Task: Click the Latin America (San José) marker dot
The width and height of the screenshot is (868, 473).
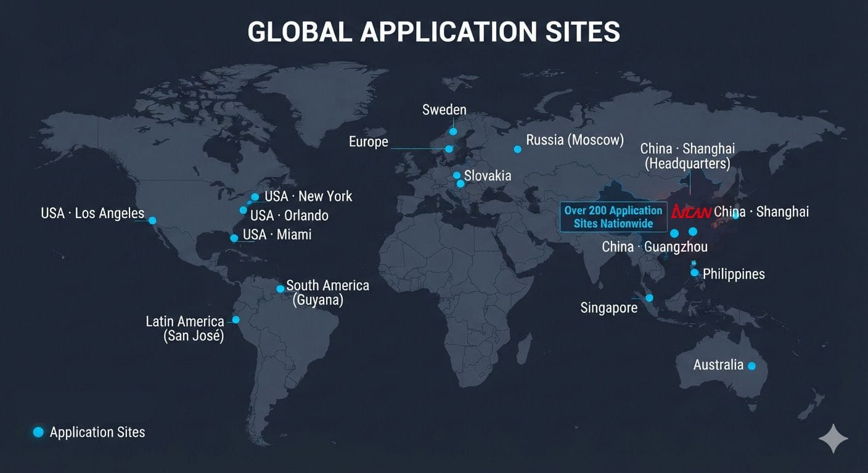Action: point(235,320)
